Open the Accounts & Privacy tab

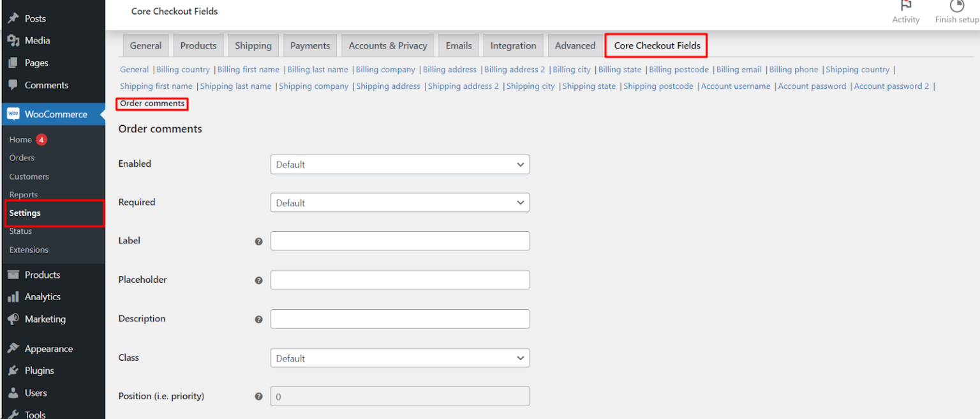[x=387, y=45]
